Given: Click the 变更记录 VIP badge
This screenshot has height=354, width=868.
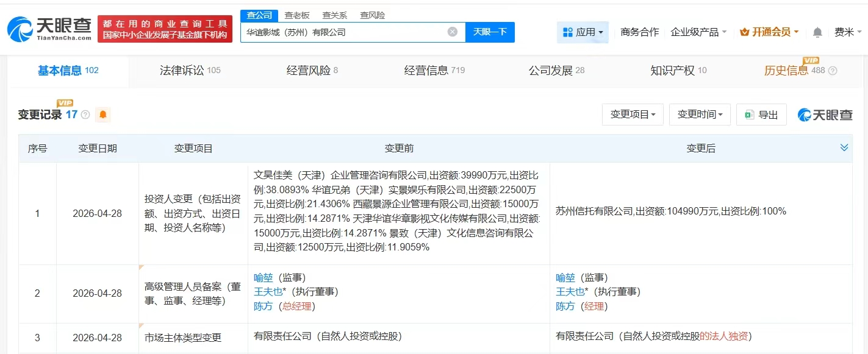Looking at the screenshot, I should (65, 103).
